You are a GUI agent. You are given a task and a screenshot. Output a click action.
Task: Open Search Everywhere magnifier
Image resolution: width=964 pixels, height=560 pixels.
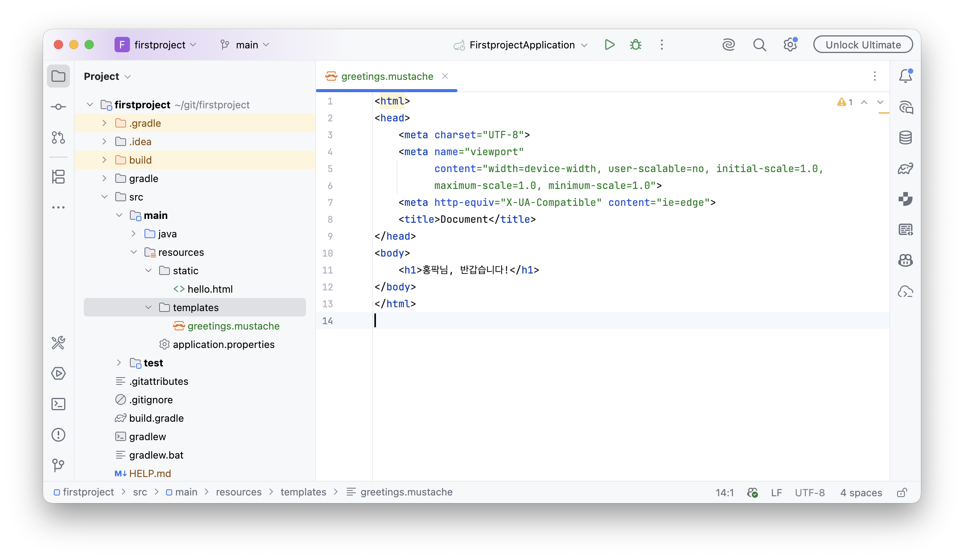tap(759, 45)
